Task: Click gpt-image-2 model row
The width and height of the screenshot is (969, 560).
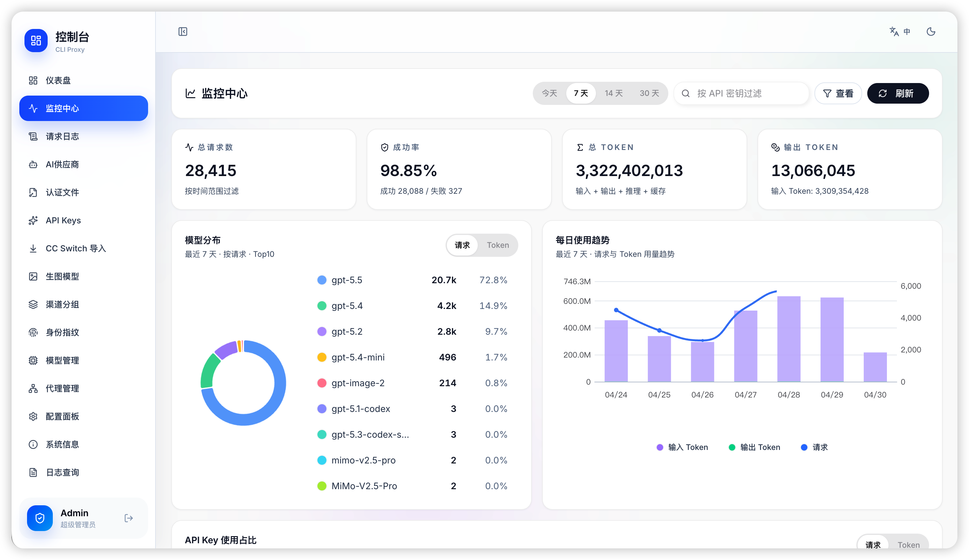Action: 412,383
